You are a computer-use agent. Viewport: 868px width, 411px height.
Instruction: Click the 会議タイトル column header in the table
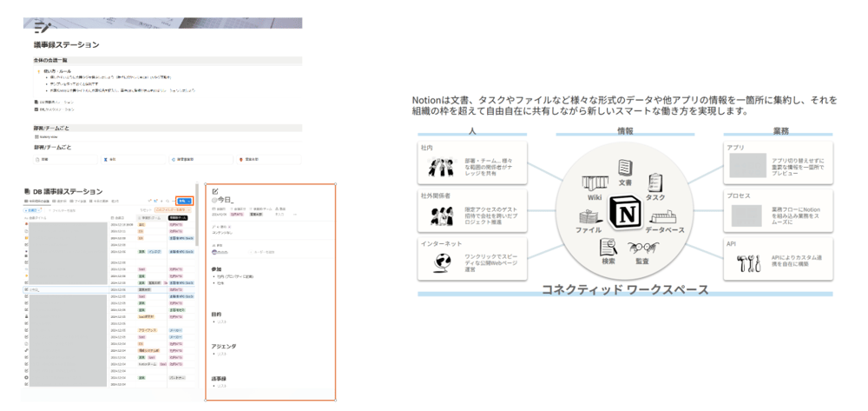coord(36,218)
